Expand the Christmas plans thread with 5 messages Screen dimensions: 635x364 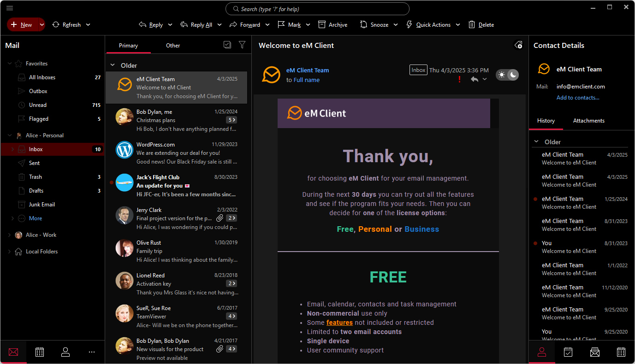click(x=231, y=120)
